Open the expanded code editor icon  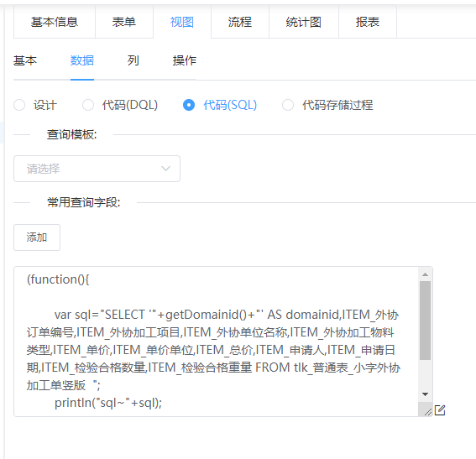click(440, 410)
